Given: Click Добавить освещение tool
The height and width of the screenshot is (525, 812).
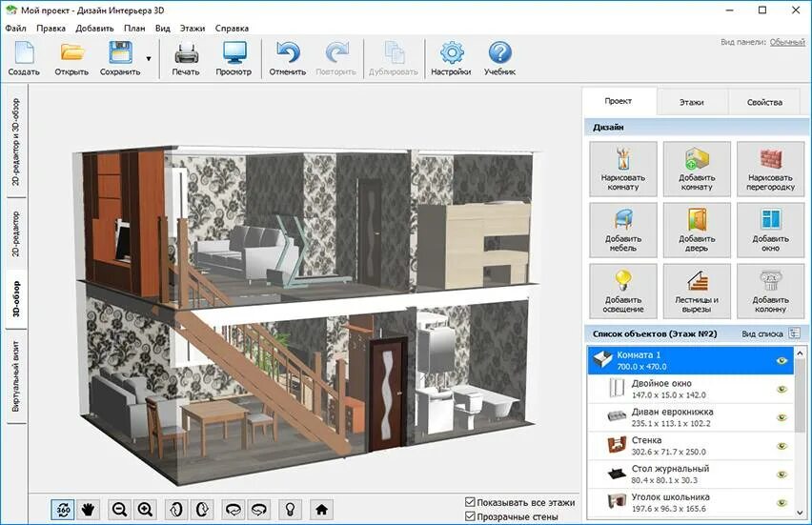Looking at the screenshot, I should point(623,291).
